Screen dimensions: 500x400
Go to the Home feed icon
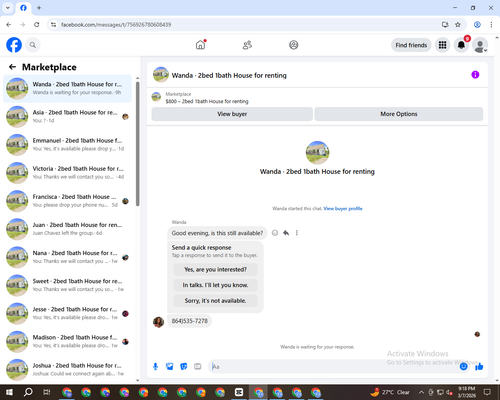click(x=200, y=45)
